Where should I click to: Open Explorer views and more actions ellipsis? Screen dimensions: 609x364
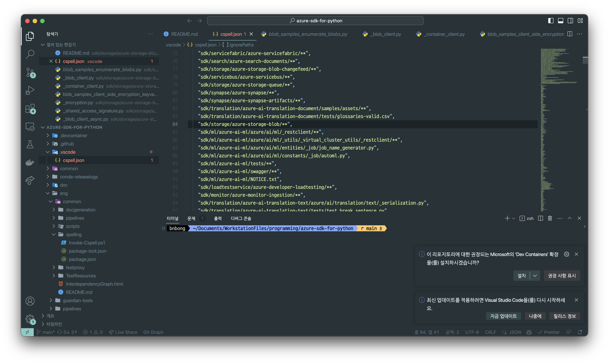click(150, 34)
